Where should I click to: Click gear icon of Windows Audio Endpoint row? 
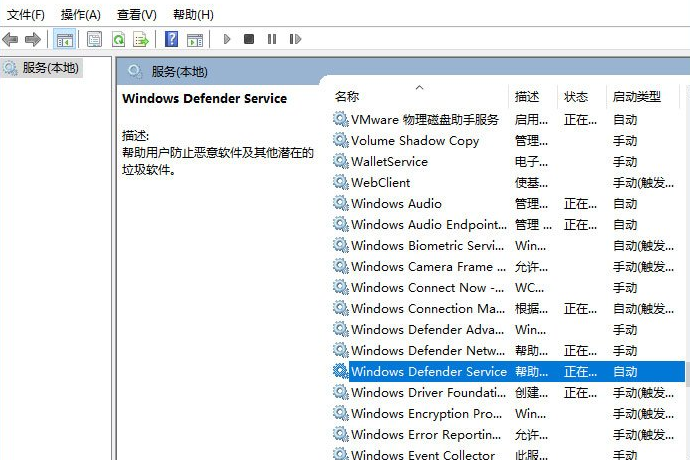point(341,224)
